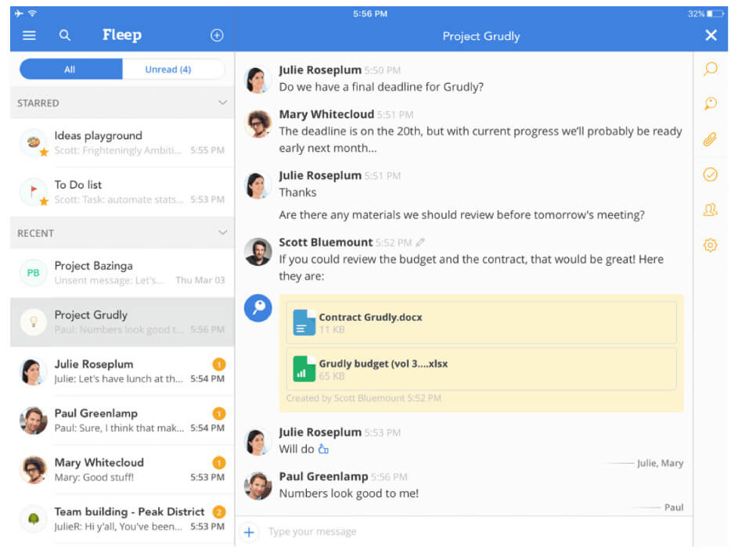The height and width of the screenshot is (560, 731).
Task: Click Ideas playground palette avatar
Action: point(33,142)
